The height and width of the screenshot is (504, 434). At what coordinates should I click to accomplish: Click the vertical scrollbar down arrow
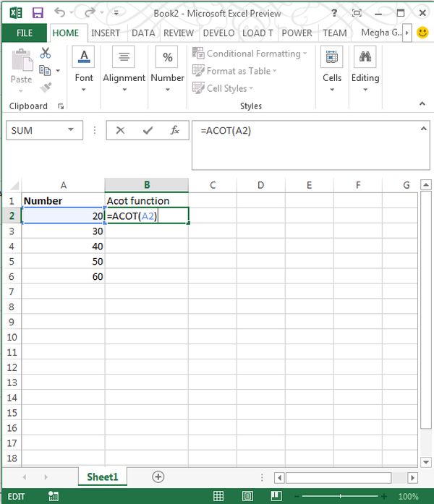(425, 462)
